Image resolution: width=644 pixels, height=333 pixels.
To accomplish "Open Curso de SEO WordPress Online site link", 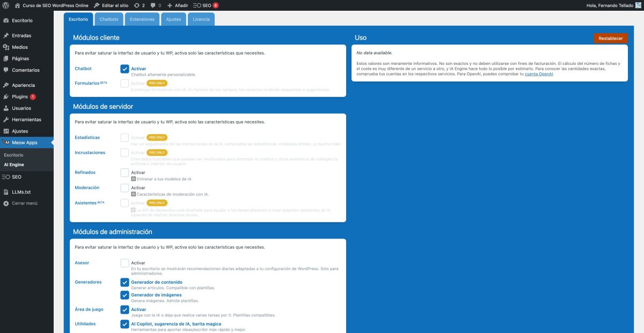I will click(x=55, y=5).
